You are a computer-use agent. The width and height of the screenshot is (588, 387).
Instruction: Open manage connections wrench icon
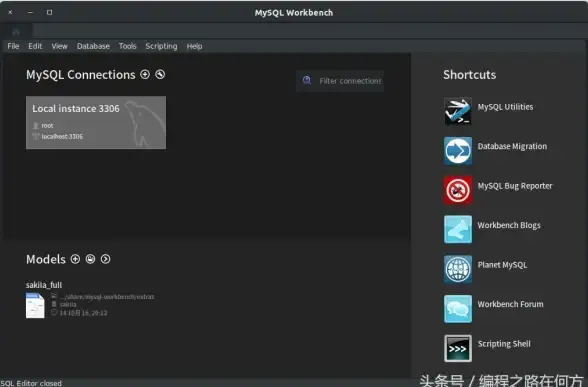160,74
